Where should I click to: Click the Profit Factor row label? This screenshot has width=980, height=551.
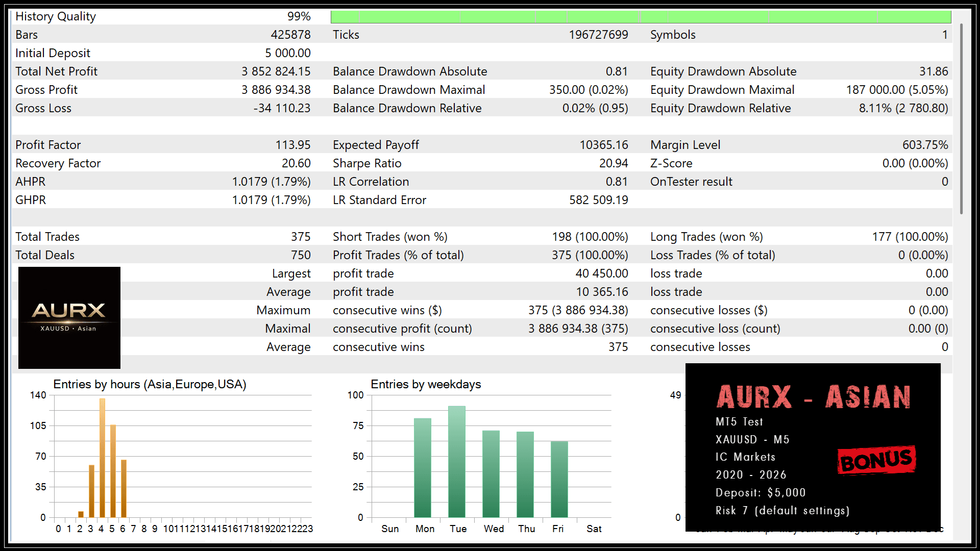[48, 145]
